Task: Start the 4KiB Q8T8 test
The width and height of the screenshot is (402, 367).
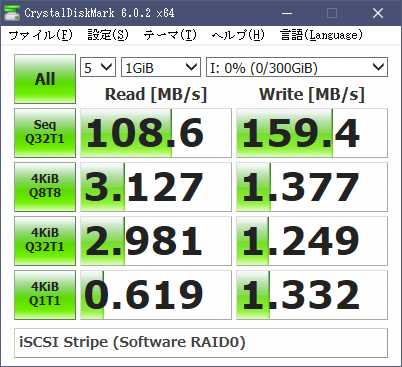Action: coord(45,187)
